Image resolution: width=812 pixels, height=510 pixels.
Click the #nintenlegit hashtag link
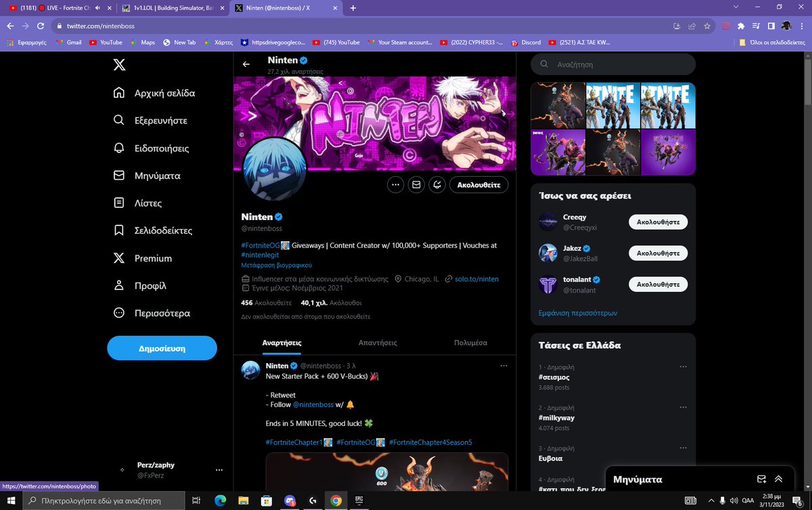click(261, 255)
